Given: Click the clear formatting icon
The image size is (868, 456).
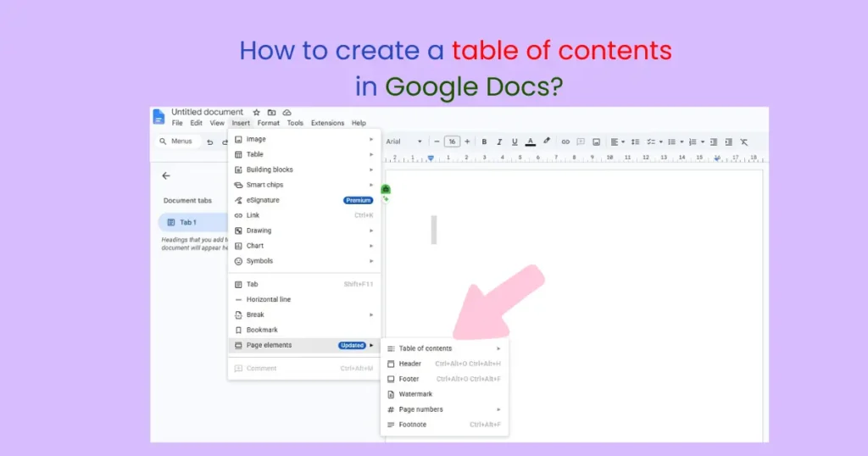Looking at the screenshot, I should pos(744,142).
